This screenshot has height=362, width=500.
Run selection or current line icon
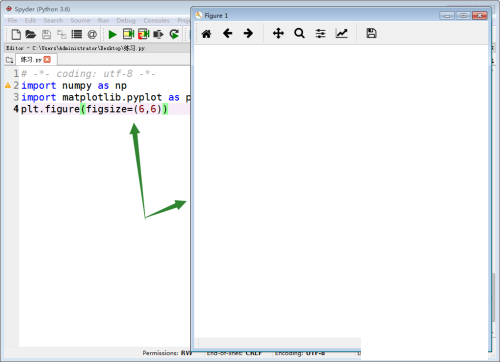coord(158,34)
